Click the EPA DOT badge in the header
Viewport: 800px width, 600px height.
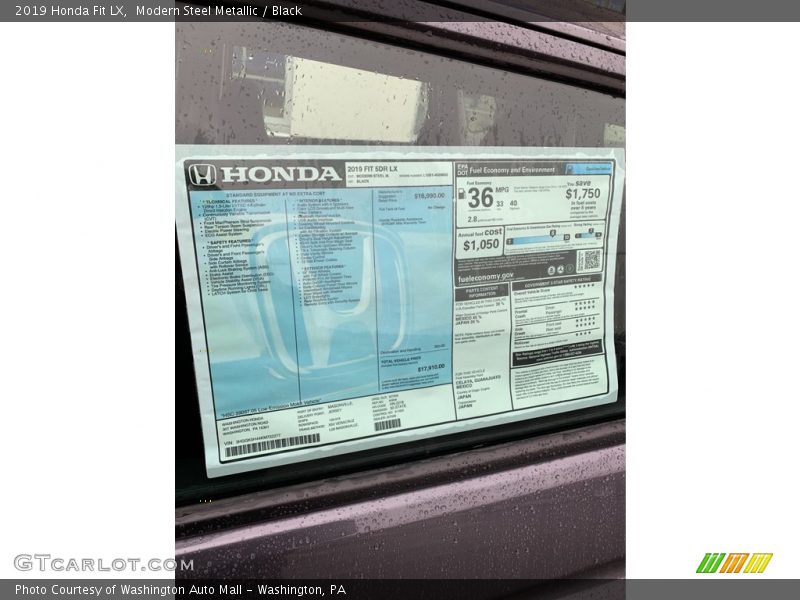[461, 170]
